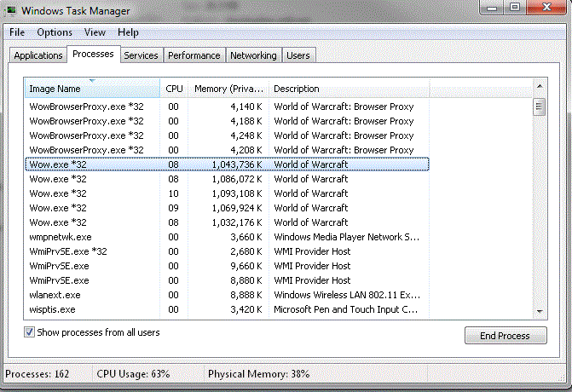This screenshot has width=572, height=392.
Task: Click the 2,680 K memory cell
Action: (x=246, y=251)
